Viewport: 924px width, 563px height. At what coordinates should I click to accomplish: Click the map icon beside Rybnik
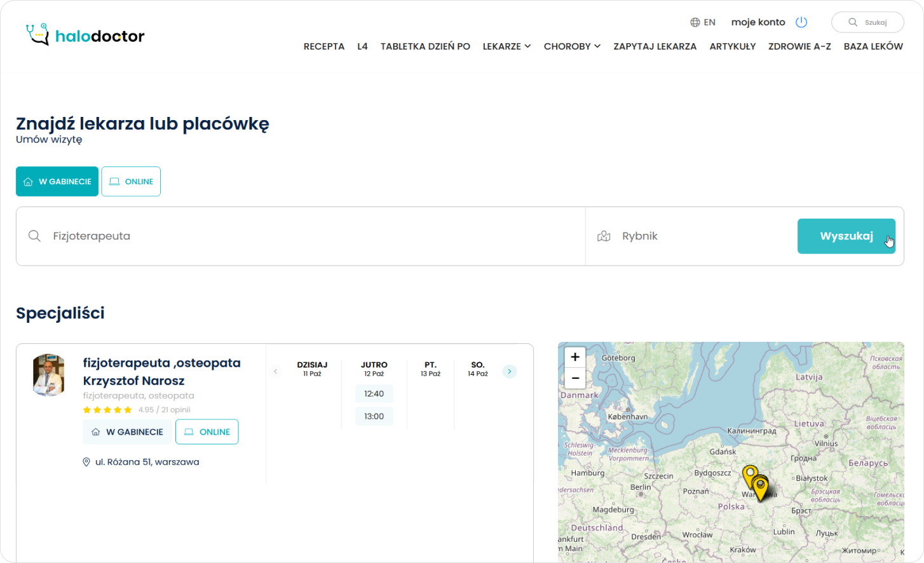pos(604,236)
